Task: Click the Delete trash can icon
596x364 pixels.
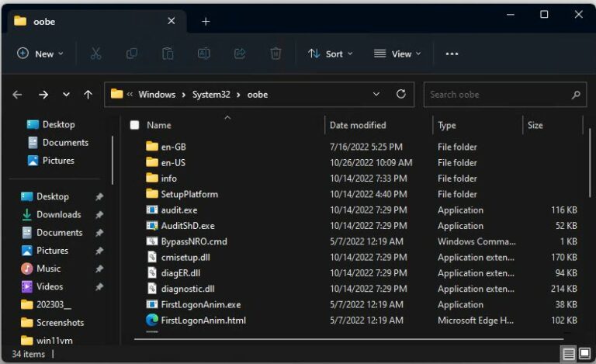Action: tap(275, 54)
